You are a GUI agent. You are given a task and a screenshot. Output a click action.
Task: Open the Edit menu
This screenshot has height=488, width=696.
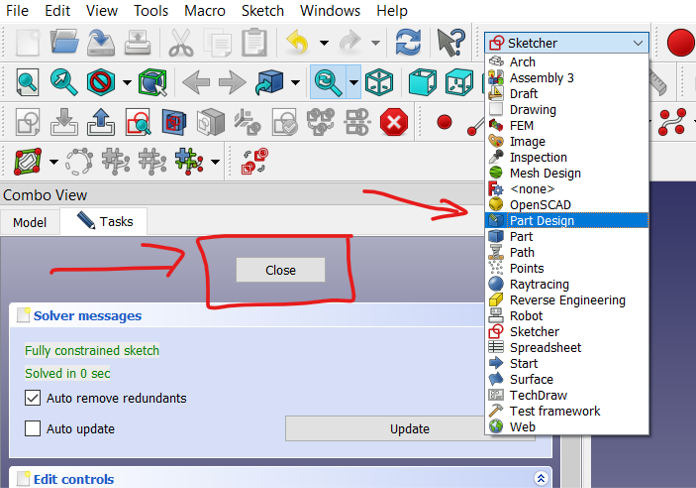pos(57,11)
